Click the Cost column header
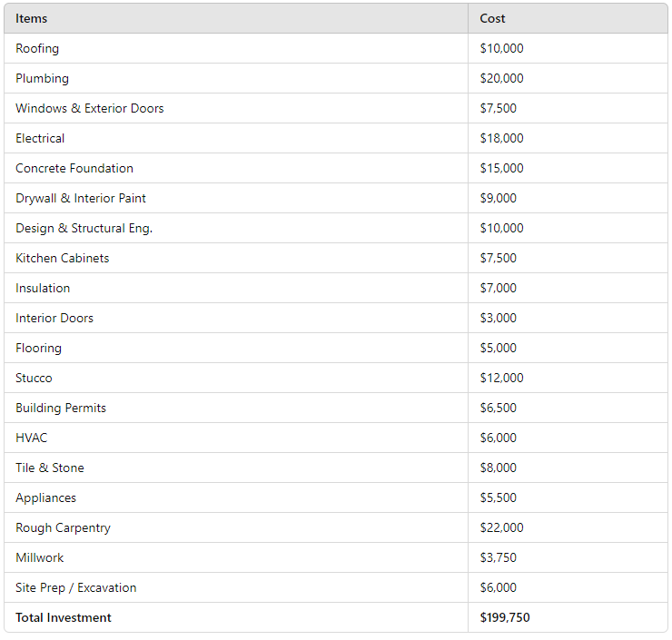672x640 pixels. tap(493, 18)
